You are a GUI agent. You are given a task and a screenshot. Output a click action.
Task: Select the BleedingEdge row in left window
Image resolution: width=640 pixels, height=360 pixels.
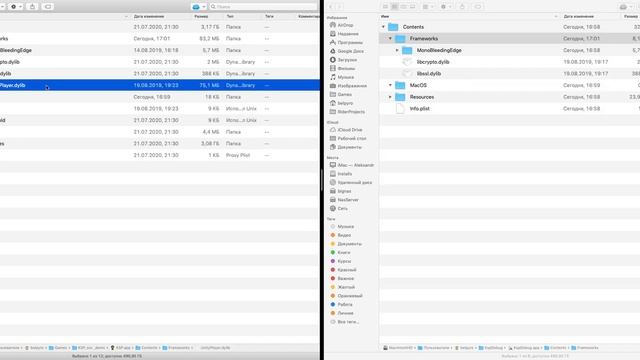click(160, 50)
